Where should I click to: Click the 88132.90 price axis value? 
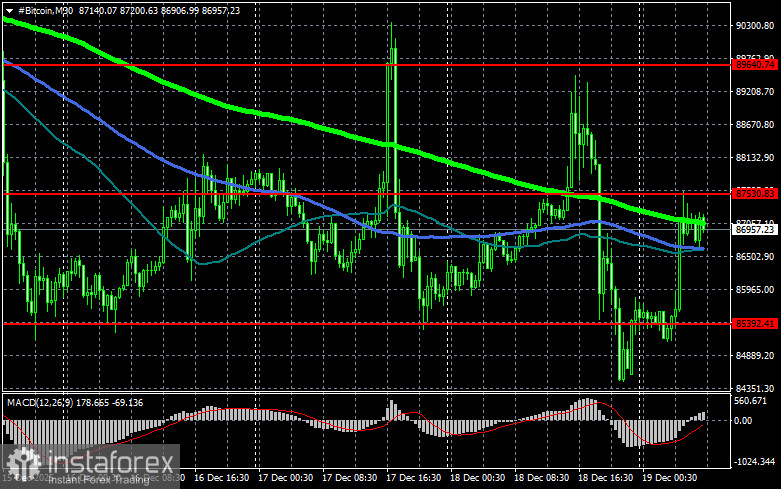(x=755, y=157)
